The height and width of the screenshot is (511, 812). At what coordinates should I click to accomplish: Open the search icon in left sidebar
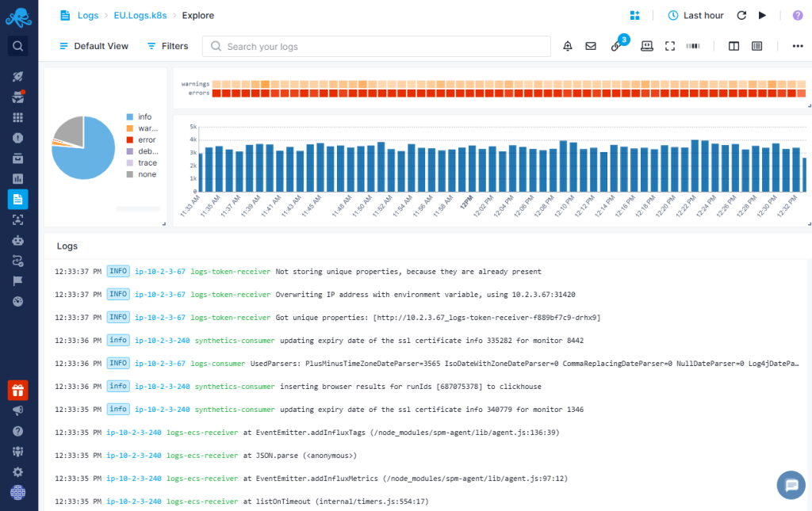17,46
